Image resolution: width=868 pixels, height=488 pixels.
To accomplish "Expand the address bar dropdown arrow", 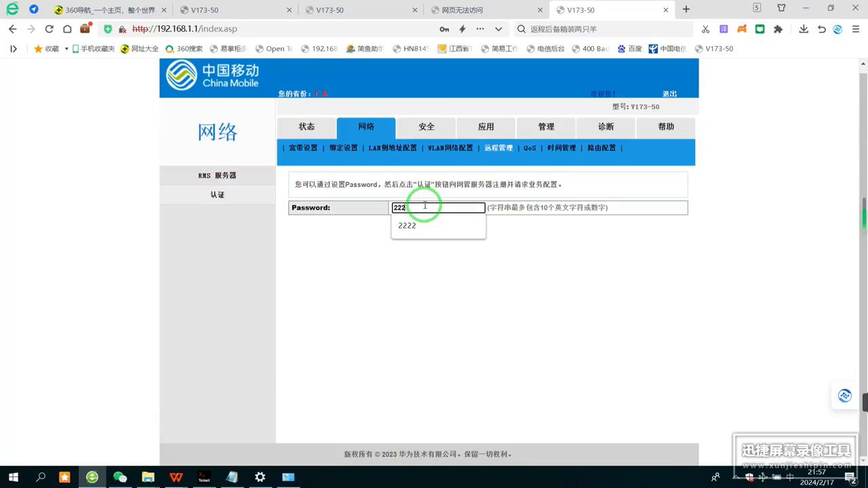I will point(498,29).
